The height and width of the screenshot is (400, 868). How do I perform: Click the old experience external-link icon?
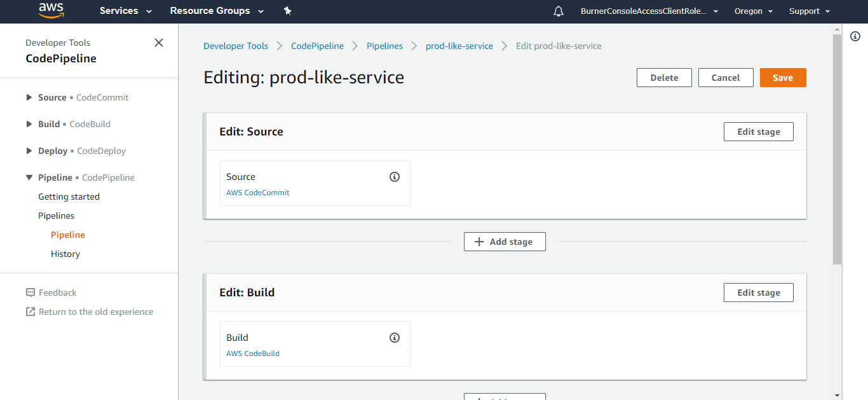click(31, 312)
